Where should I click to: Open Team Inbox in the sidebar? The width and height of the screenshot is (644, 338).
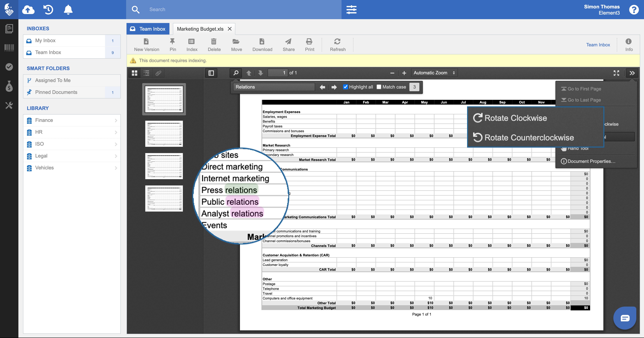72,53
